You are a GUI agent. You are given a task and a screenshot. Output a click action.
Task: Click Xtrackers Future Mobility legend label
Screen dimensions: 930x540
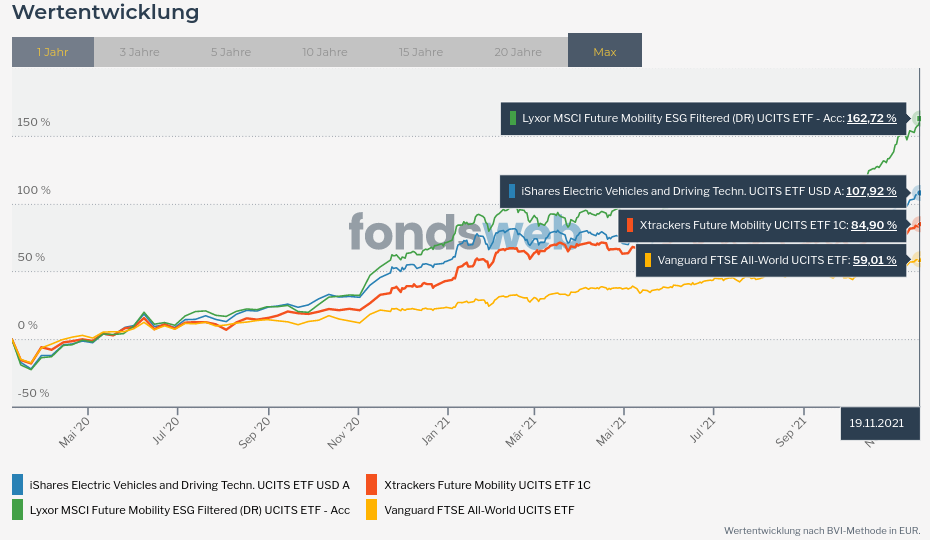point(487,485)
